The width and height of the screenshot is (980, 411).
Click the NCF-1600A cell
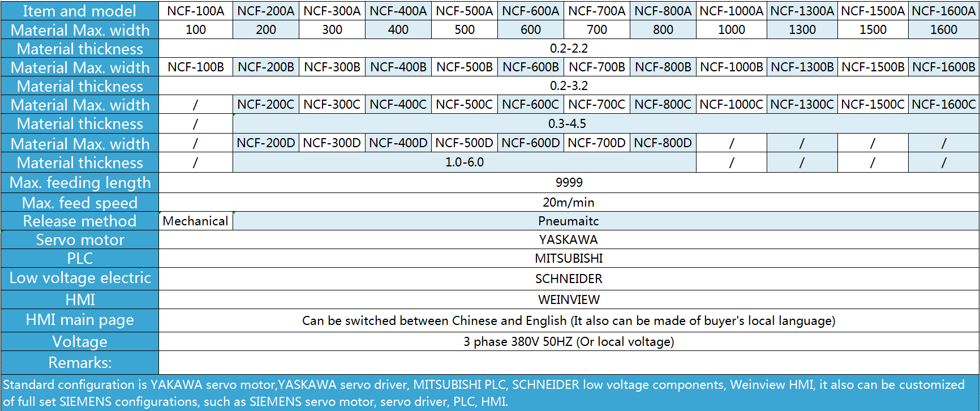click(944, 11)
